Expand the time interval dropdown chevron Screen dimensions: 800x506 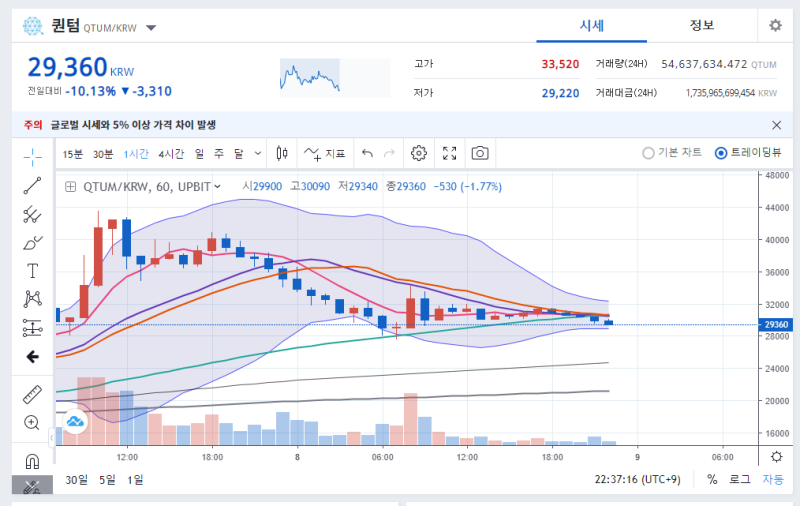pyautogui.click(x=258, y=153)
